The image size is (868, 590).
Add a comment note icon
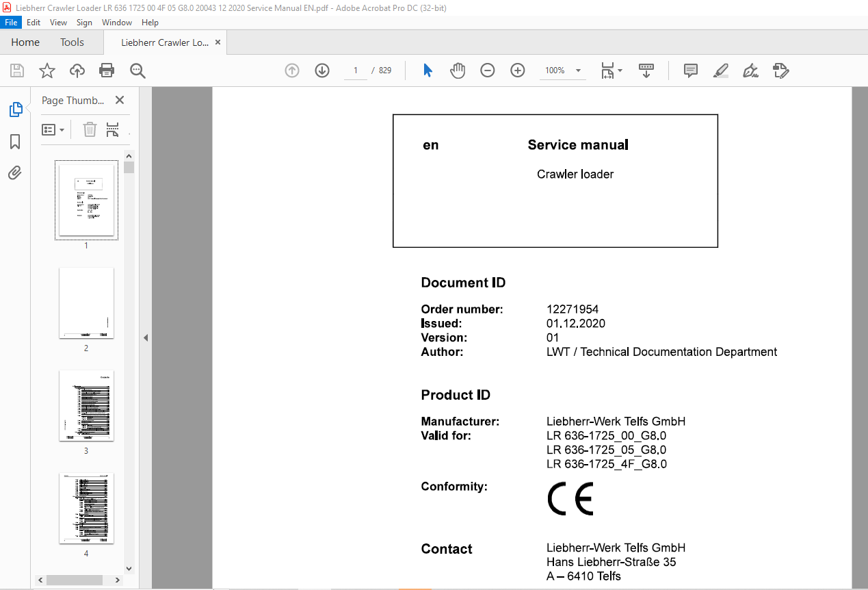[x=691, y=70]
